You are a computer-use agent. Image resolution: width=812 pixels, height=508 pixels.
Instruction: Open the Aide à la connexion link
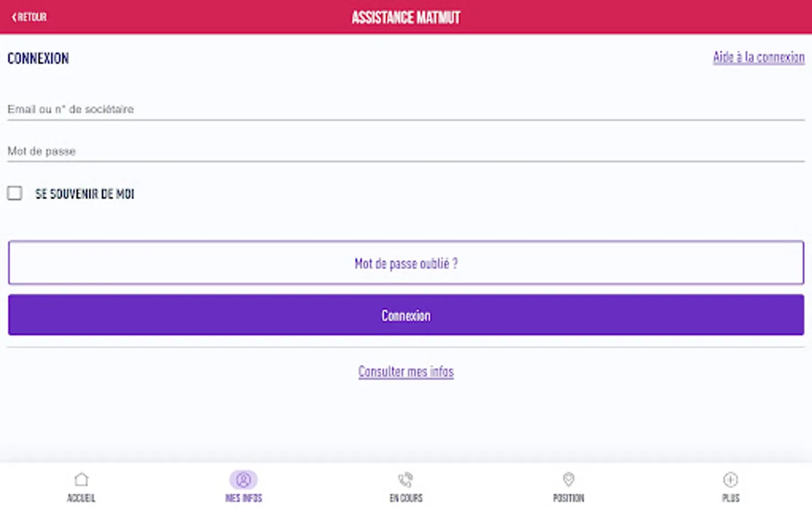(x=758, y=57)
